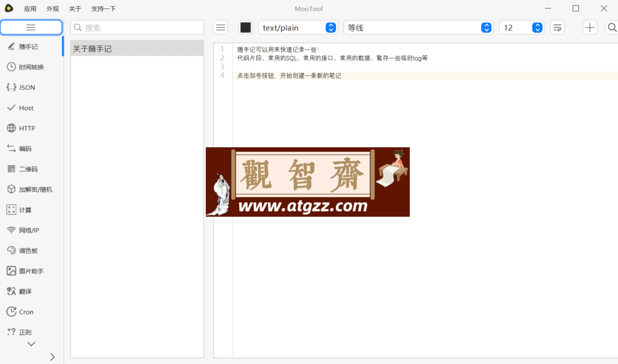Minimize the MooTool window
Screen dimensions: 618x364
[x=548, y=8]
